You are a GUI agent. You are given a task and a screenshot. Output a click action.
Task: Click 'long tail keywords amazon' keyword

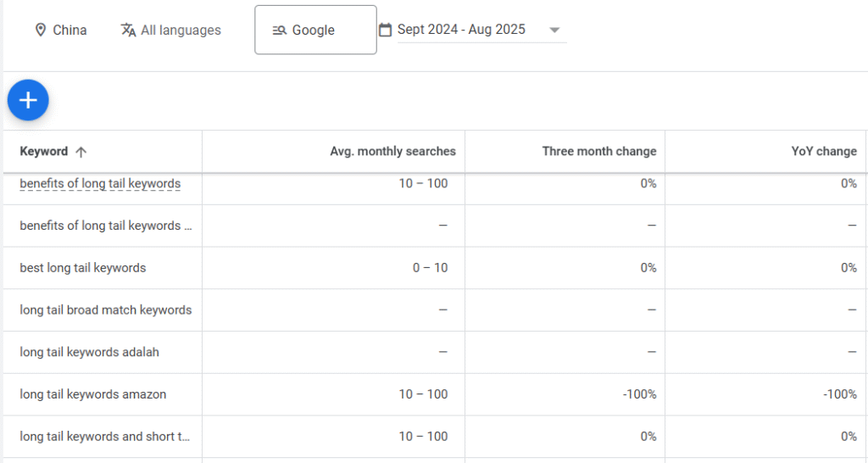[93, 394]
